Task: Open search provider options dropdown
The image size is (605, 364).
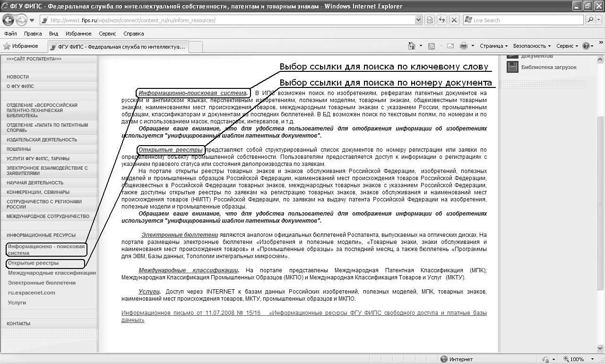Action: [599, 20]
